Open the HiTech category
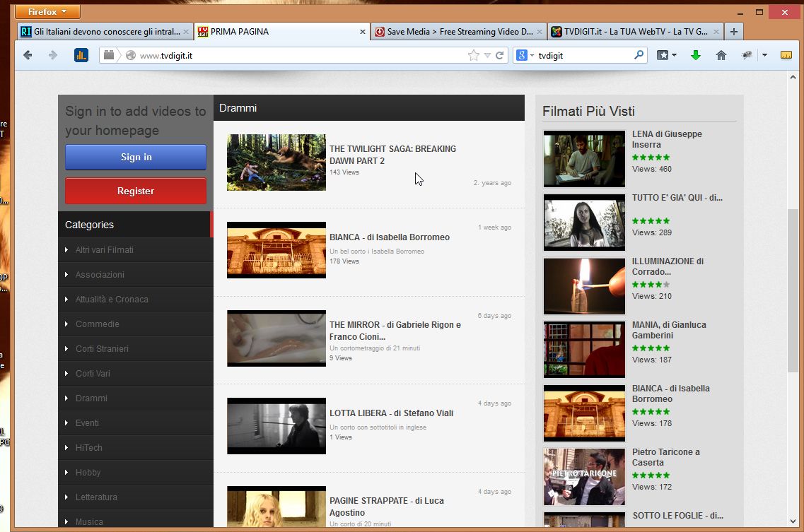804x532 pixels. click(x=135, y=447)
